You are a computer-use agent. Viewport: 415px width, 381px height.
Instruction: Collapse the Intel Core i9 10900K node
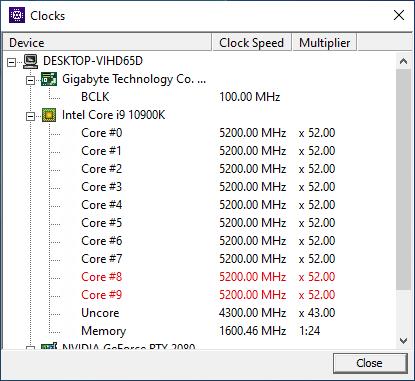[x=30, y=116]
